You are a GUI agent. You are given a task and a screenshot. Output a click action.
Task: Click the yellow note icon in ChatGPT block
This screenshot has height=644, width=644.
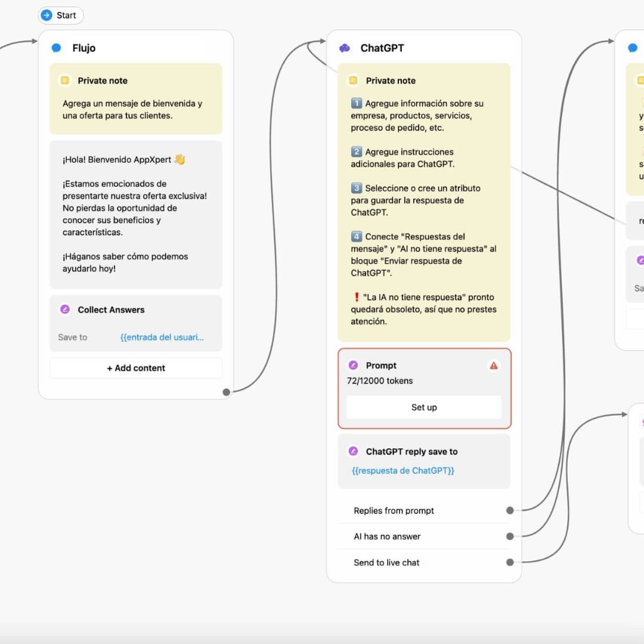[353, 80]
